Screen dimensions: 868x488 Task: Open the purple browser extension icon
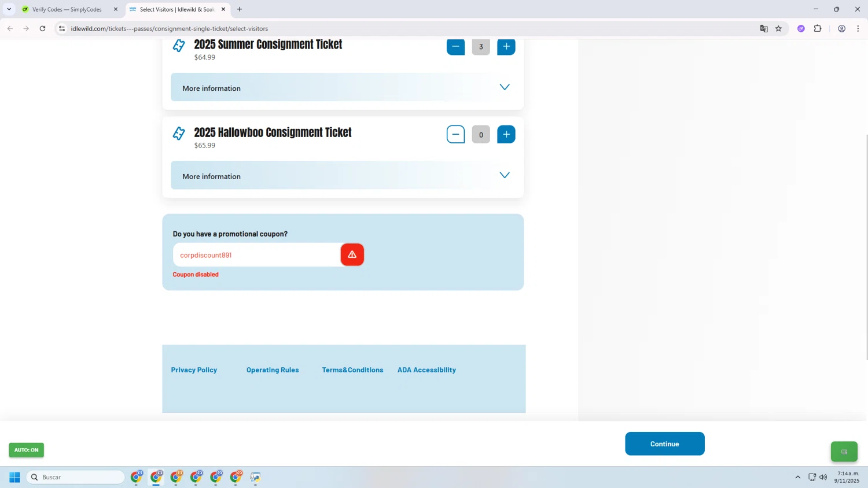pos(801,28)
